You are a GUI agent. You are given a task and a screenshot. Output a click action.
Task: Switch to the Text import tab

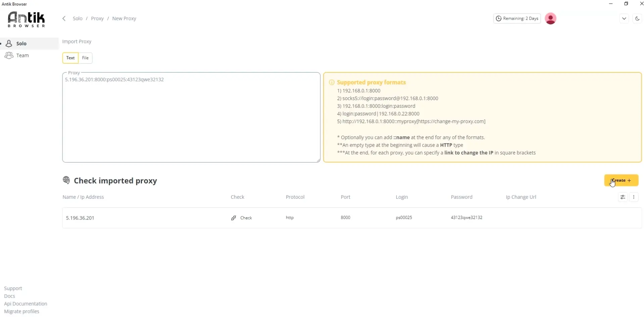point(70,58)
